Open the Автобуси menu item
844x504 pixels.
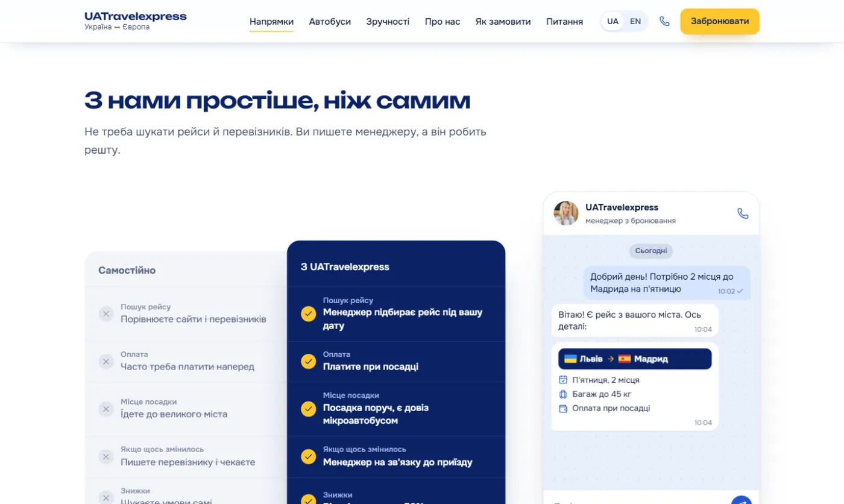click(330, 22)
